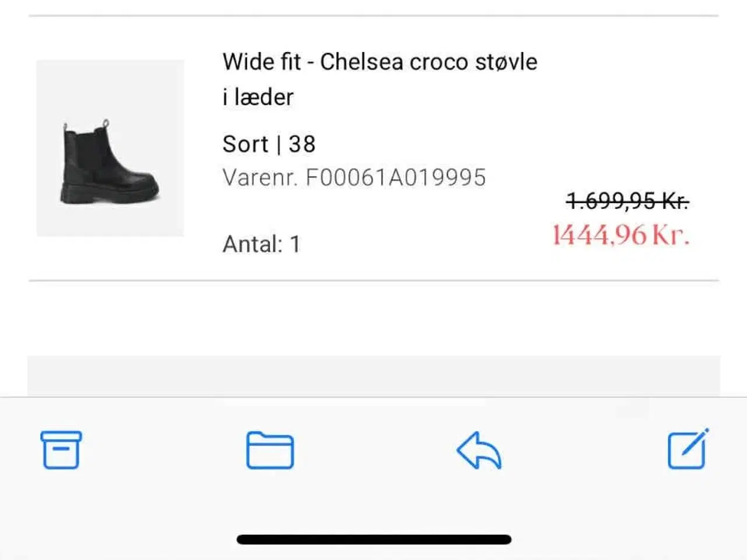Tap the 'i læder' text in product title
Viewport: 747px width, 560px height.
(x=257, y=97)
